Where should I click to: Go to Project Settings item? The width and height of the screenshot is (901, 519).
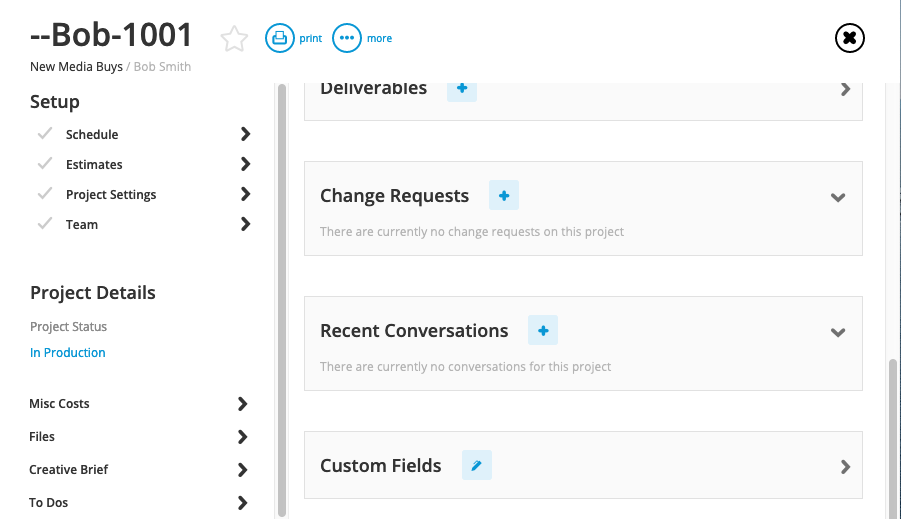coord(111,195)
